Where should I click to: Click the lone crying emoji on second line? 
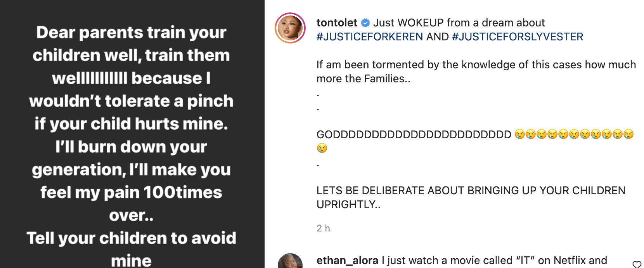[322, 148]
